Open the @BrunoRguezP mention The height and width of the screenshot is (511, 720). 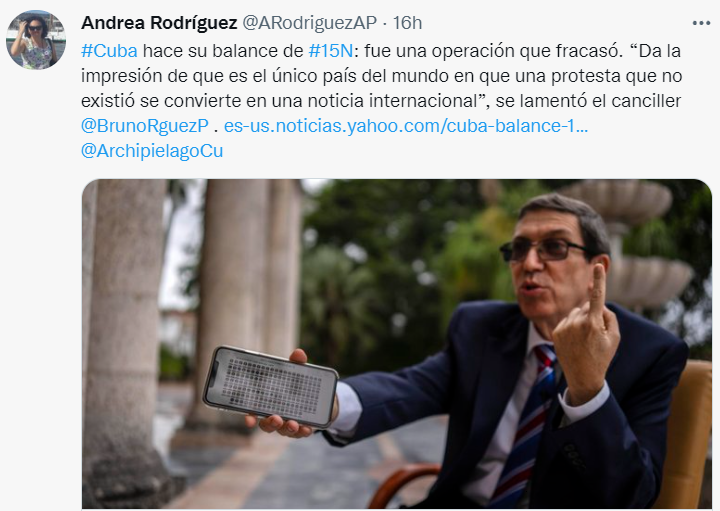(x=145, y=126)
